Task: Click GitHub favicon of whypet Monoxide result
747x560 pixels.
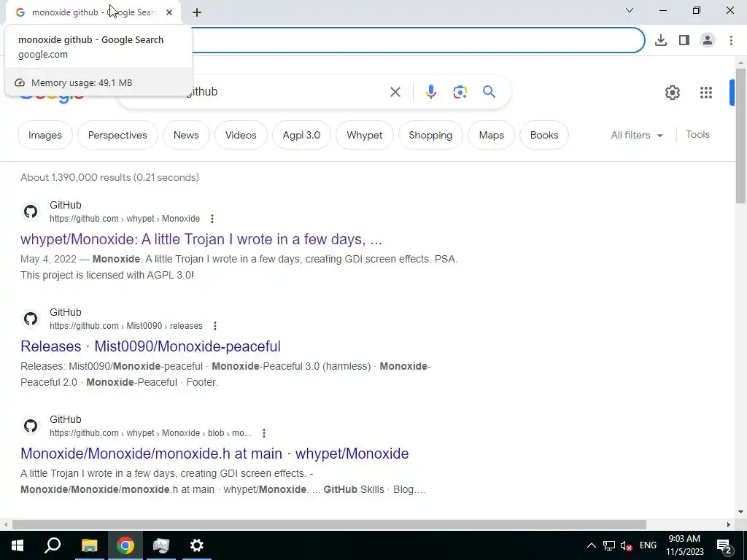Action: coord(31,211)
